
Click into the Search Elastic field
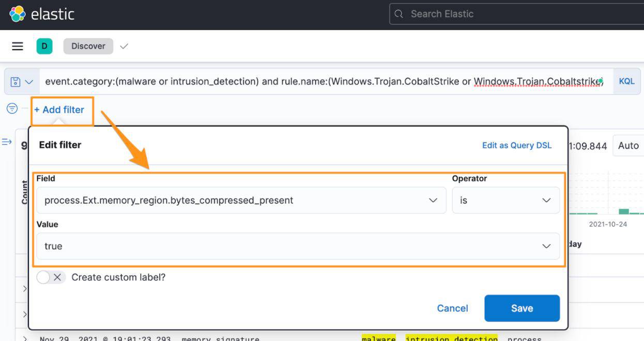[x=517, y=14]
